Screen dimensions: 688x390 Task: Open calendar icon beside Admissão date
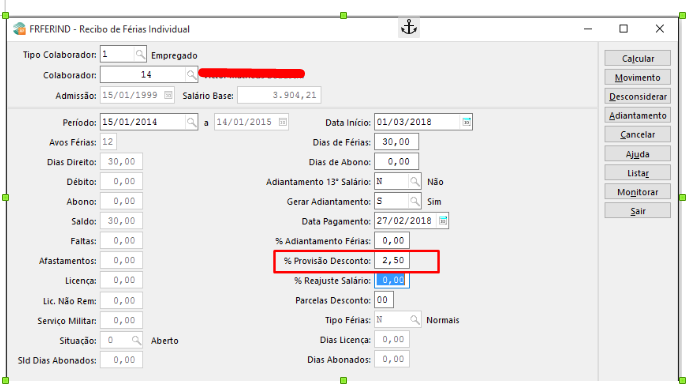[168, 95]
